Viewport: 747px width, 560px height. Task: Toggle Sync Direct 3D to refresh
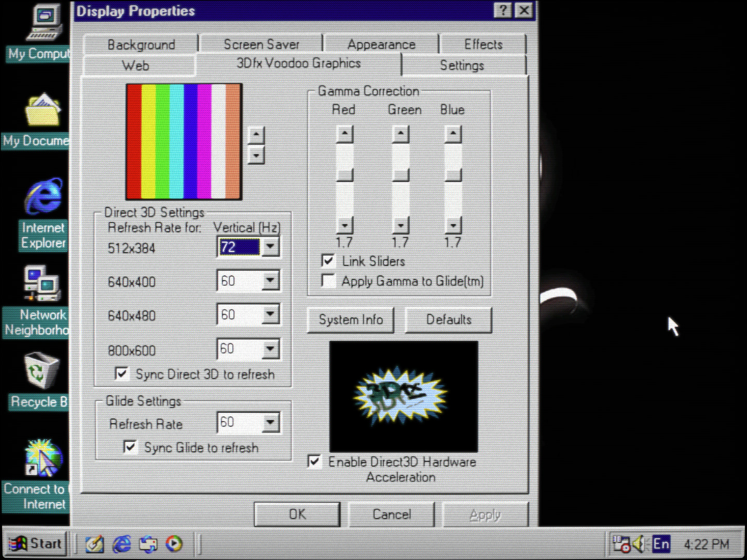point(122,374)
